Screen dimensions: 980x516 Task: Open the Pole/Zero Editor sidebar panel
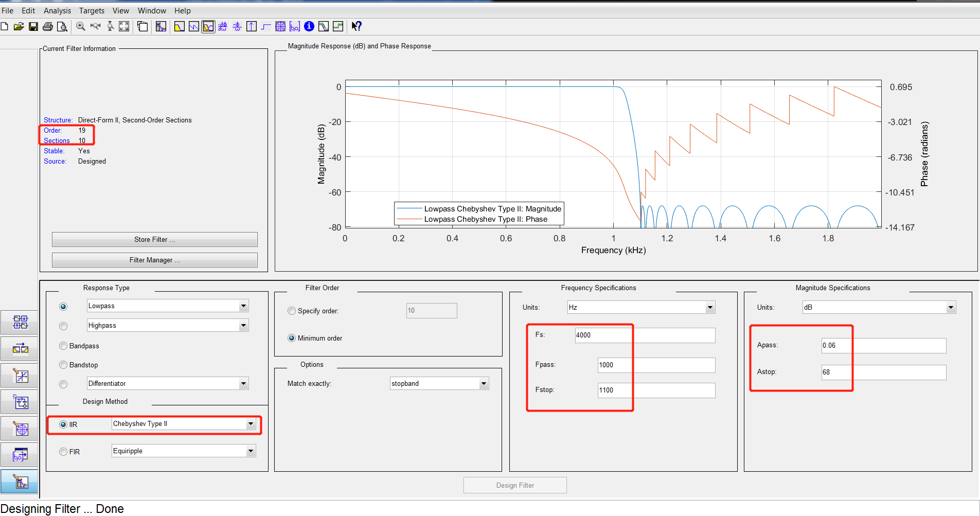coord(20,429)
